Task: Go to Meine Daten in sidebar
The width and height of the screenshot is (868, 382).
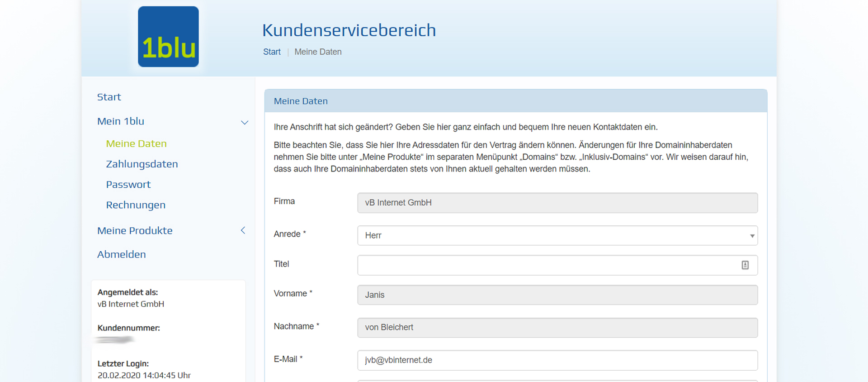Action: (136, 143)
